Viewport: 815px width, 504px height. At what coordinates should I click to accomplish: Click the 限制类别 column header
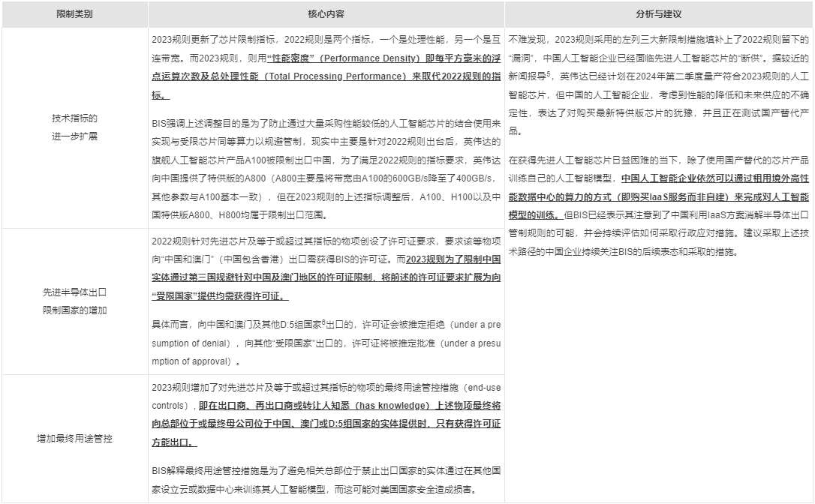point(75,14)
